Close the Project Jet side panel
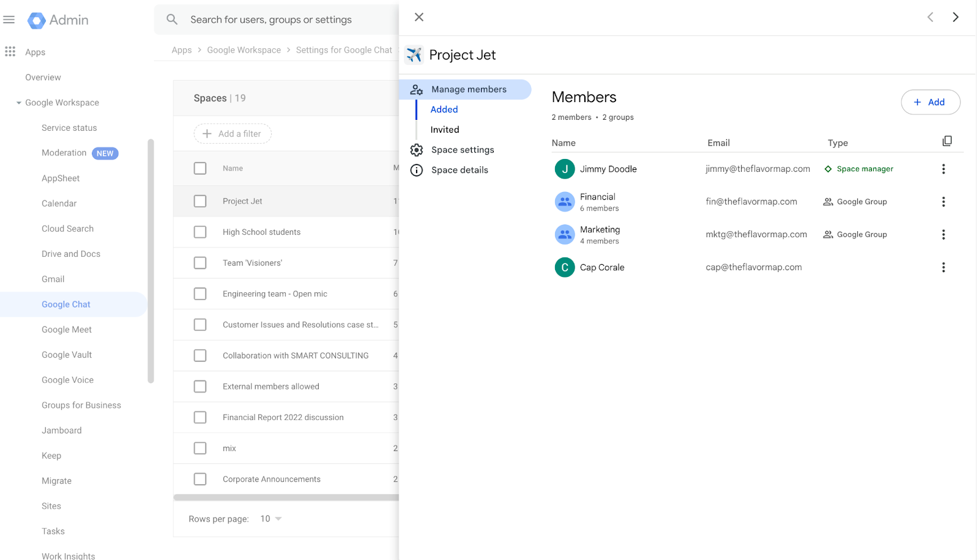The width and height of the screenshot is (979, 560). 419,17
